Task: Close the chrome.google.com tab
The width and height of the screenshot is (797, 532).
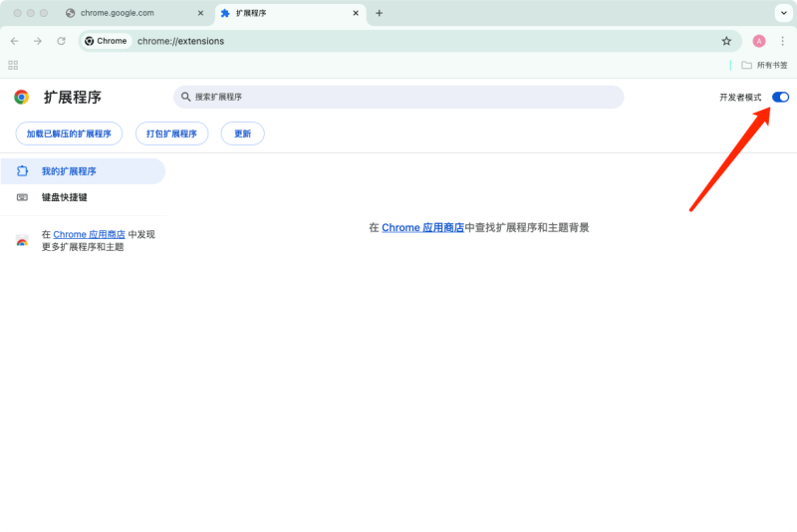Action: [x=200, y=13]
